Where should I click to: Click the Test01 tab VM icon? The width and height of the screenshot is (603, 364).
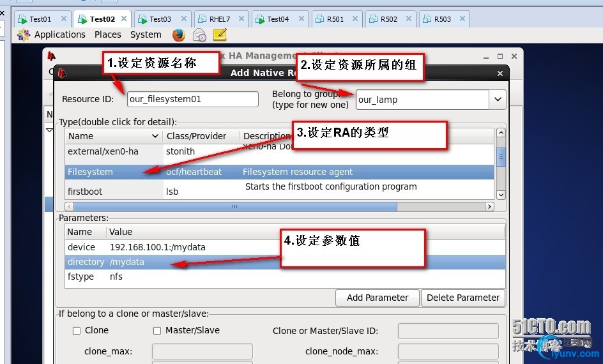pos(22,19)
